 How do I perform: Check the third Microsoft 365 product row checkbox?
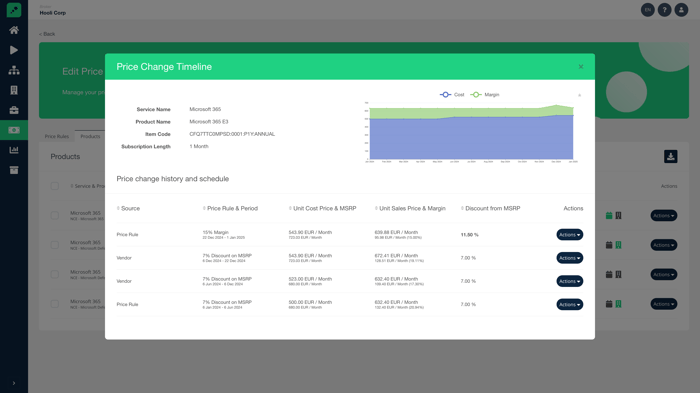click(54, 274)
